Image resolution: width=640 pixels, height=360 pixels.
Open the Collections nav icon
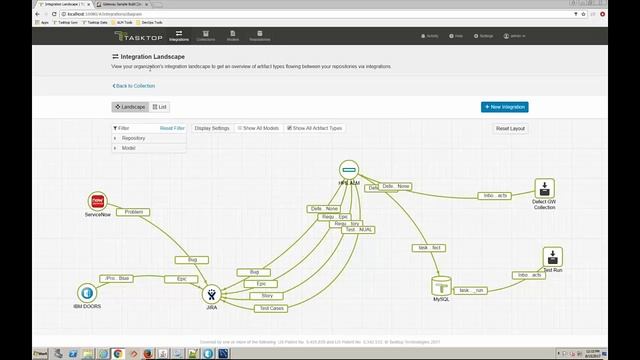pyautogui.click(x=205, y=36)
